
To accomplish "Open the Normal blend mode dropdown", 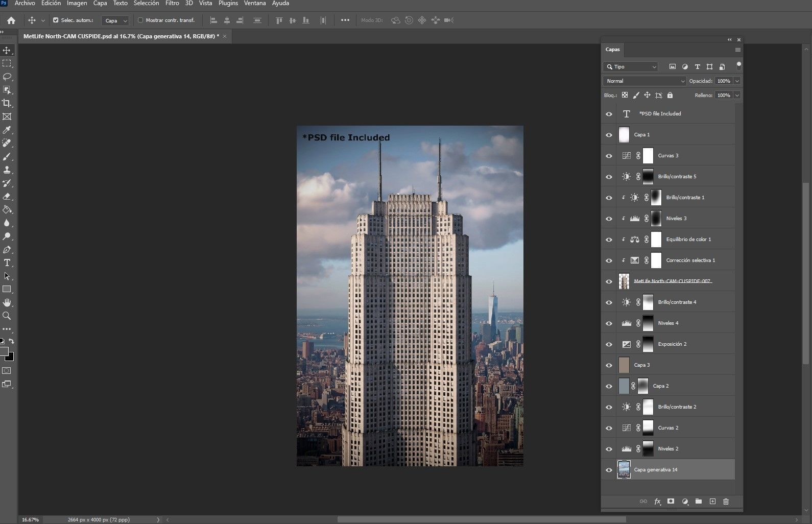I will [x=645, y=81].
